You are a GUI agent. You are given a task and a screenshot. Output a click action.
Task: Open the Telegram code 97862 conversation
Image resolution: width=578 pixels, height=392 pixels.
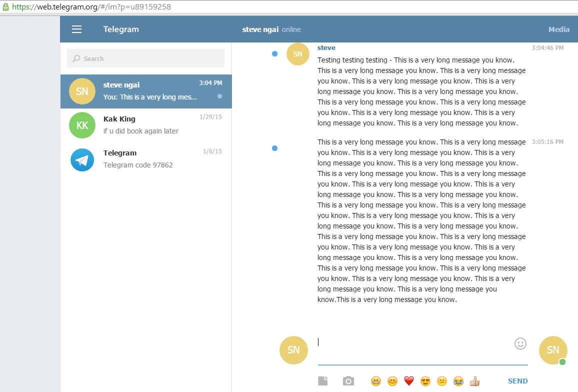pos(146,159)
